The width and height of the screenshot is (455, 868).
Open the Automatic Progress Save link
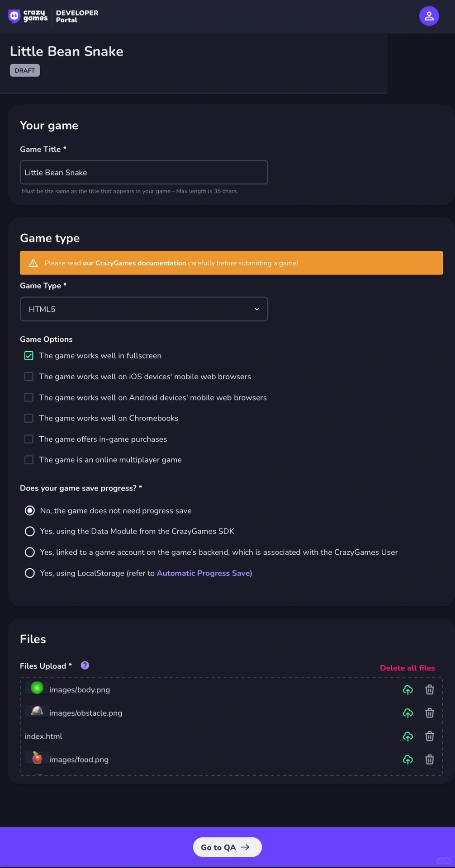tap(203, 573)
